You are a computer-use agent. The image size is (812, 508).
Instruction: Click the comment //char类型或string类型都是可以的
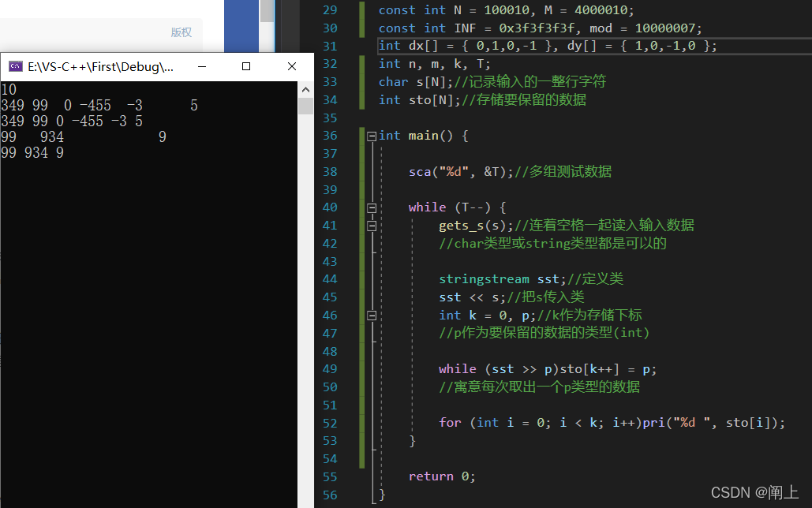click(x=552, y=244)
